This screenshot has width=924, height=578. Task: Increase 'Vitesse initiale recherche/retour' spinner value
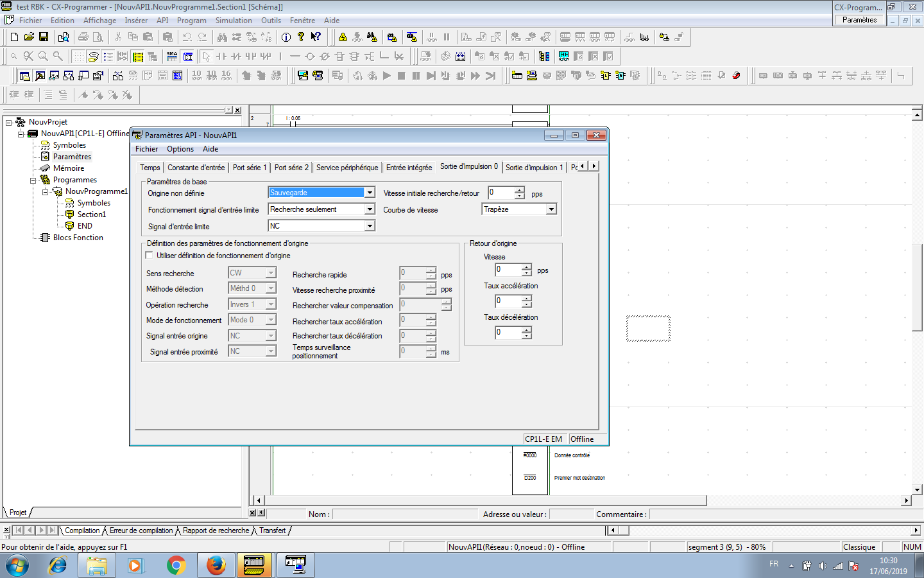point(519,190)
